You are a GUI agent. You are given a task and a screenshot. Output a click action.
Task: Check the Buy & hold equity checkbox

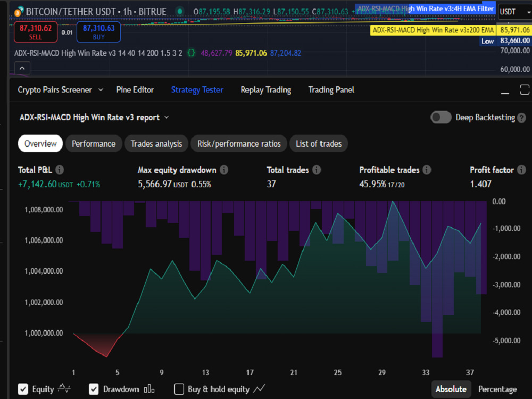tap(179, 389)
